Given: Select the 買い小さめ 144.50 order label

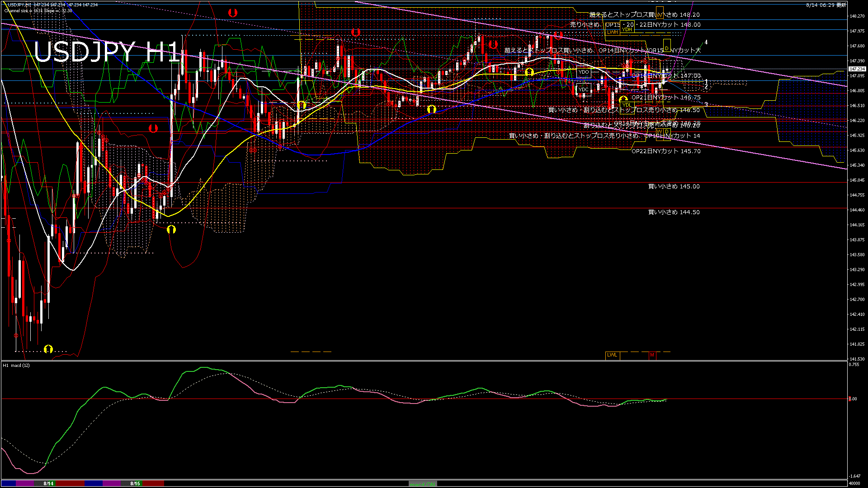Looking at the screenshot, I should (x=674, y=212).
